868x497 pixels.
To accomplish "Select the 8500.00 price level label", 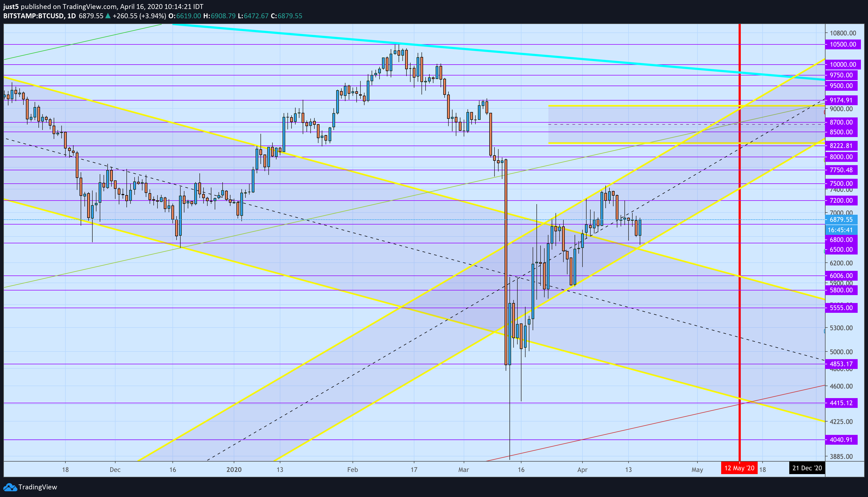I will click(x=841, y=132).
